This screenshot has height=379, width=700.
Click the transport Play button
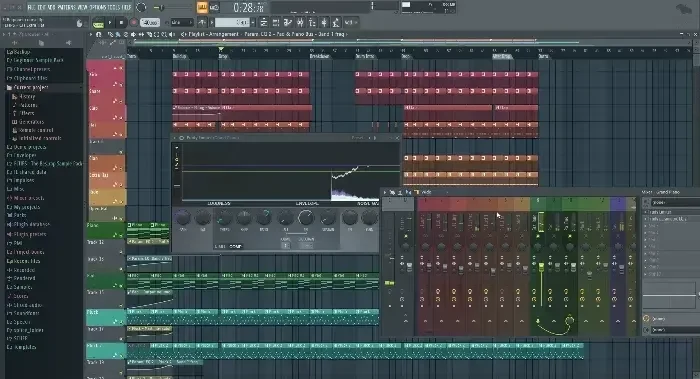[x=110, y=22]
